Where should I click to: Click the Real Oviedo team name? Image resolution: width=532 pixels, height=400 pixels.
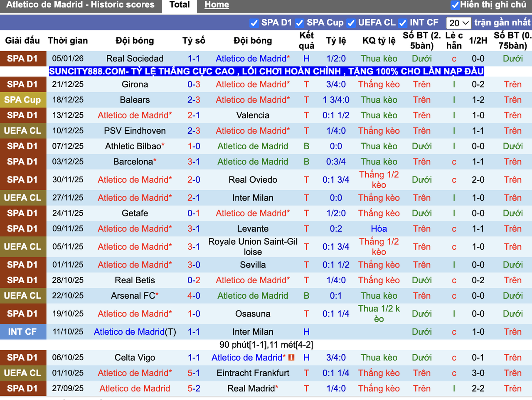point(253,180)
